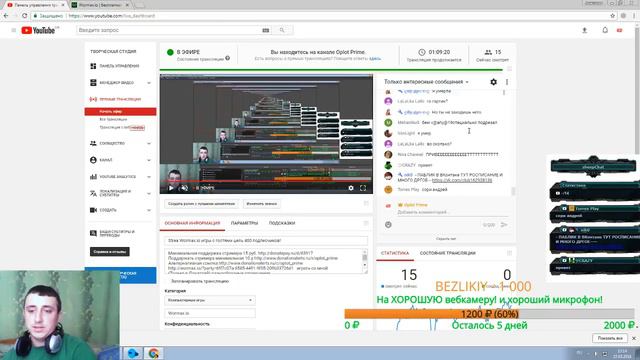
Task: Click the 'здесь' link in channel notice
Action: 375,59
